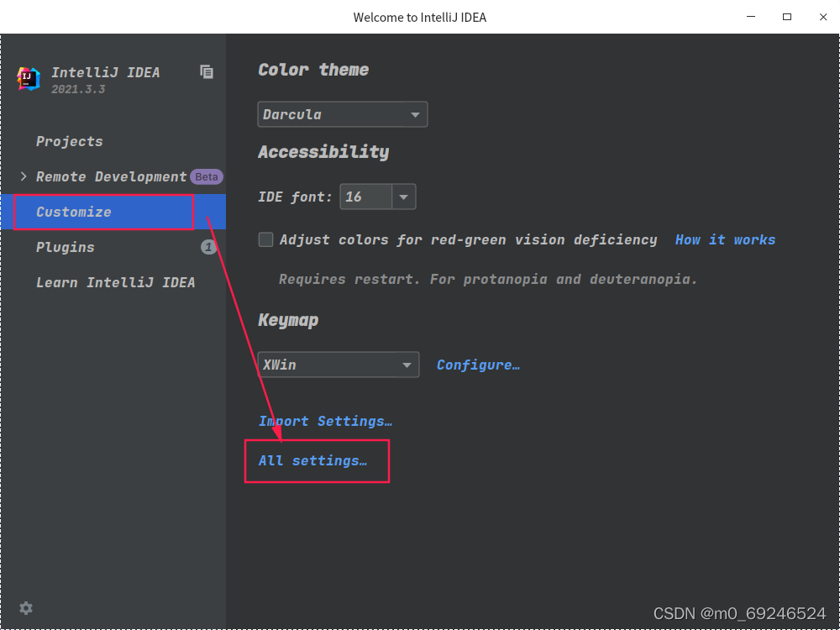Enable red-green vision deficiency color adjustment
Viewport: 840px width, 630px height.
(266, 240)
